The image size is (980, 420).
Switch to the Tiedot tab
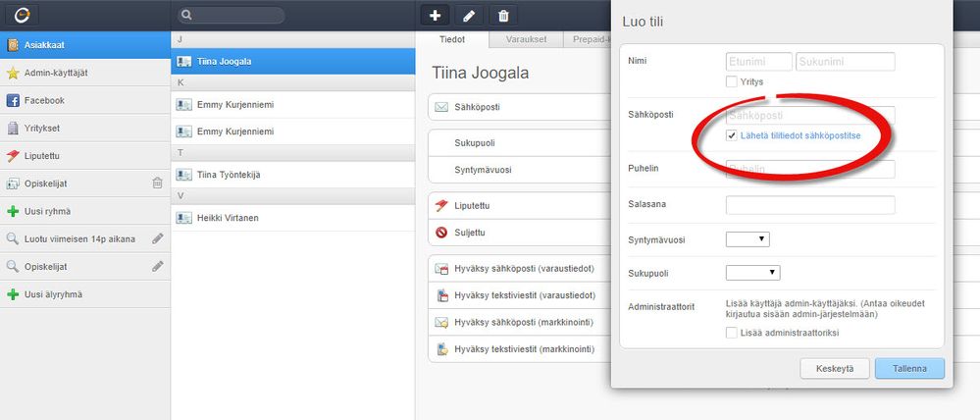(454, 39)
